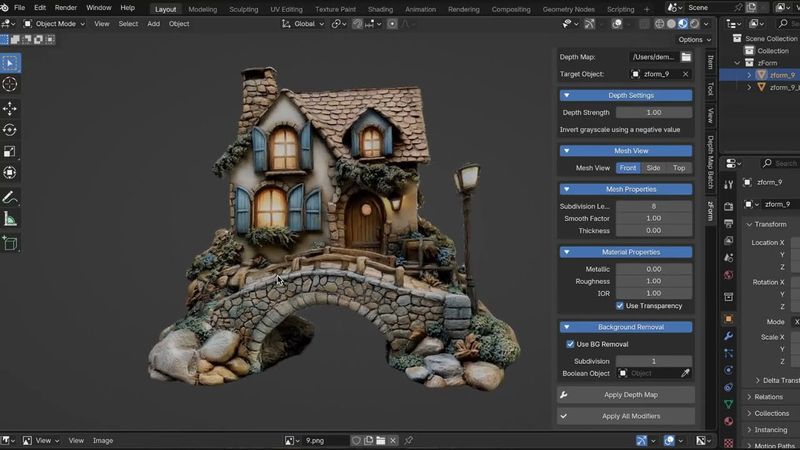Click the proportional editing icon
Screen dimensions: 800x450
(x=392, y=23)
